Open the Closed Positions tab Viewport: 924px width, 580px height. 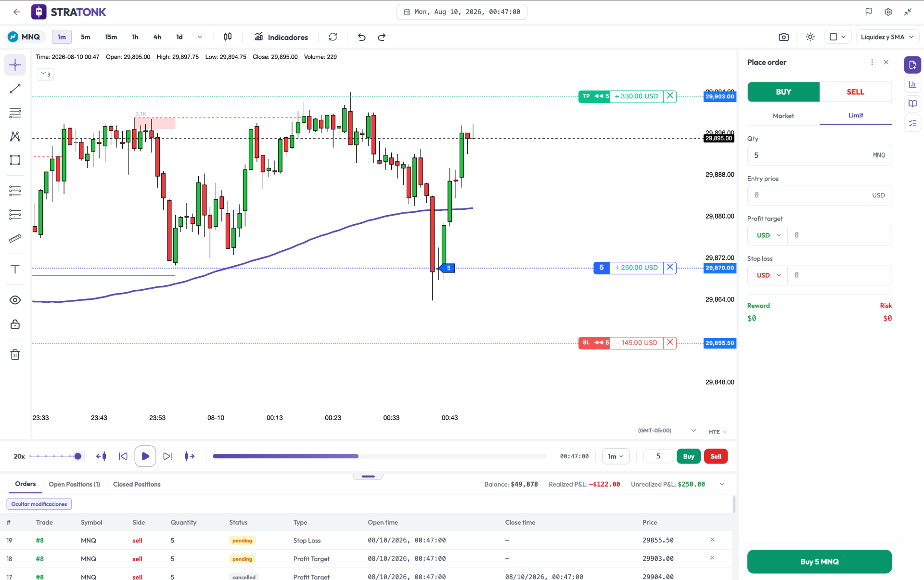pyautogui.click(x=137, y=484)
